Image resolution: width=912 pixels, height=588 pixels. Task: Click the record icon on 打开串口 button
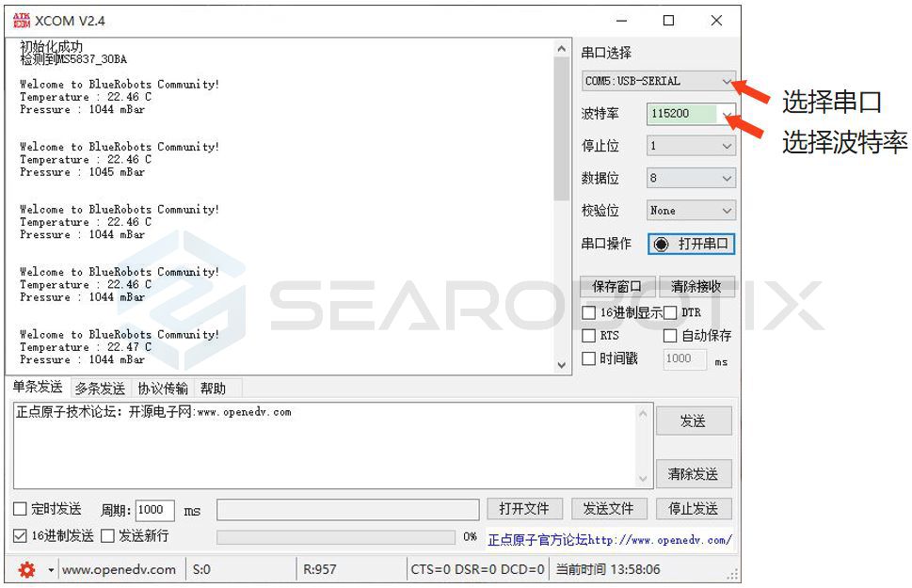tap(662, 244)
